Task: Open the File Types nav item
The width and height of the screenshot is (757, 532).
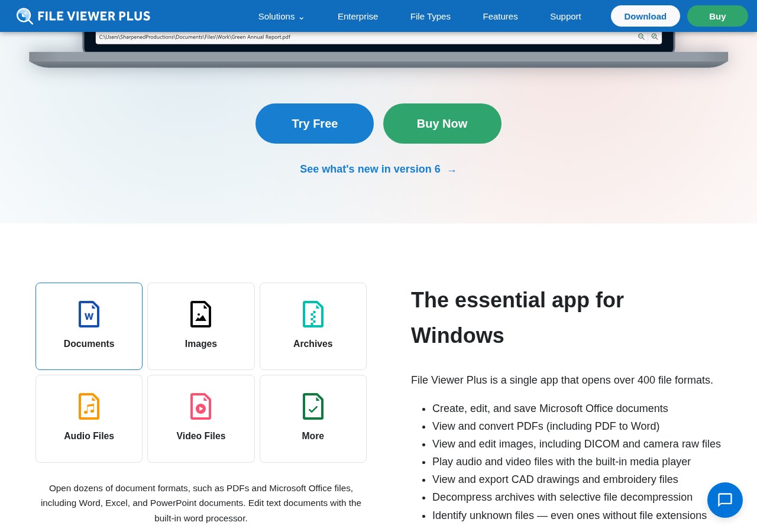Action: [431, 16]
